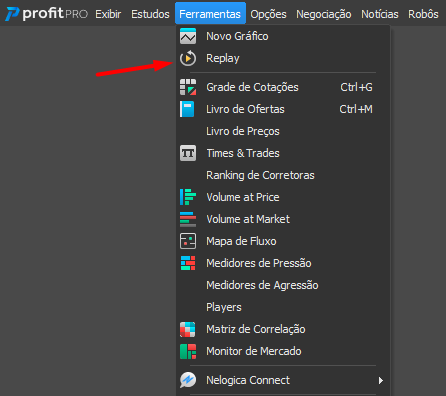Click the Profit Pro logo icon

(13, 14)
